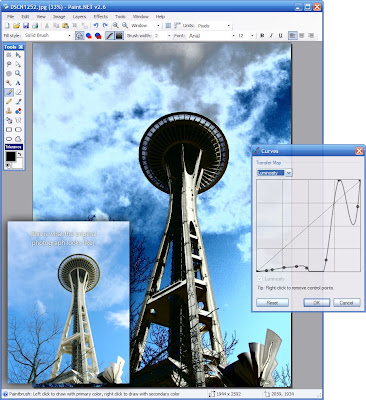Click Reset in the Curves dialog

272,303
